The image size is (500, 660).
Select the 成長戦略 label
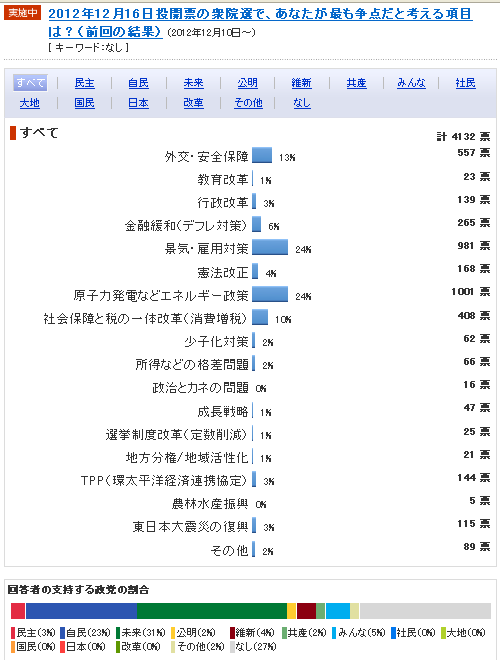pyautogui.click(x=223, y=411)
